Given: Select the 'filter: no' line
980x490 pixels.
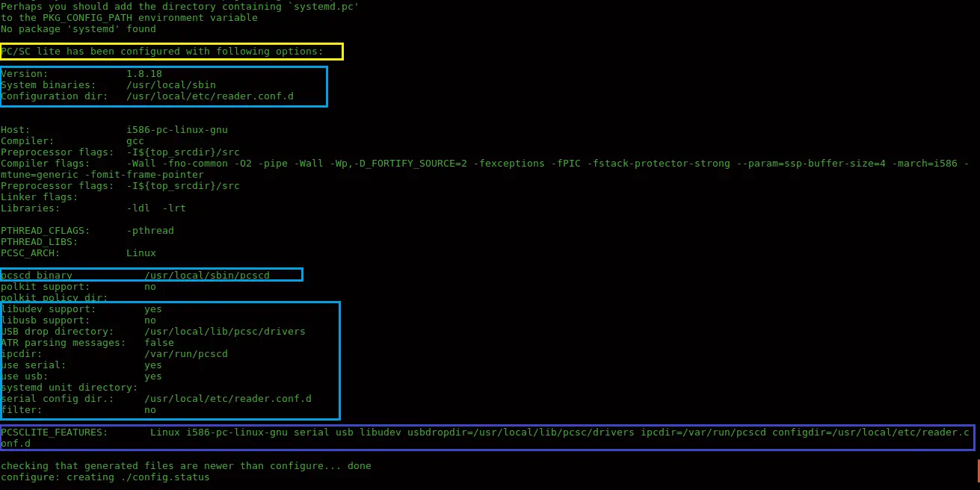Looking at the screenshot, I should [x=78, y=410].
